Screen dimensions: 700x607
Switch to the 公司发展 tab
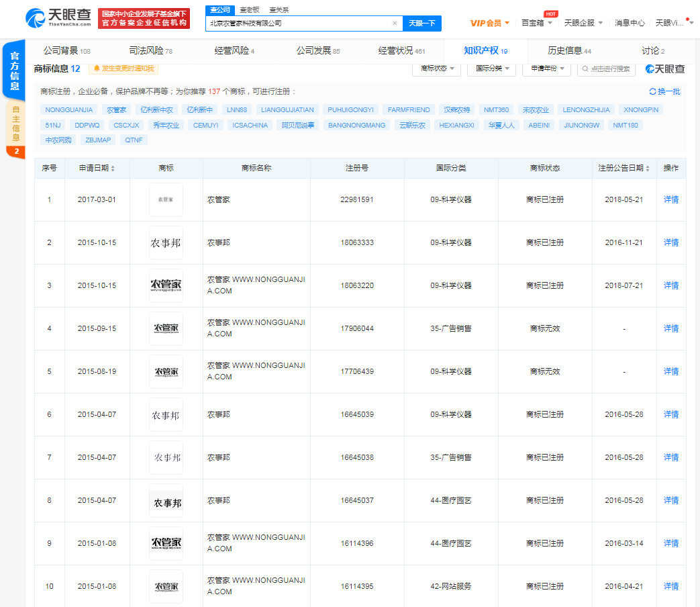tap(318, 51)
